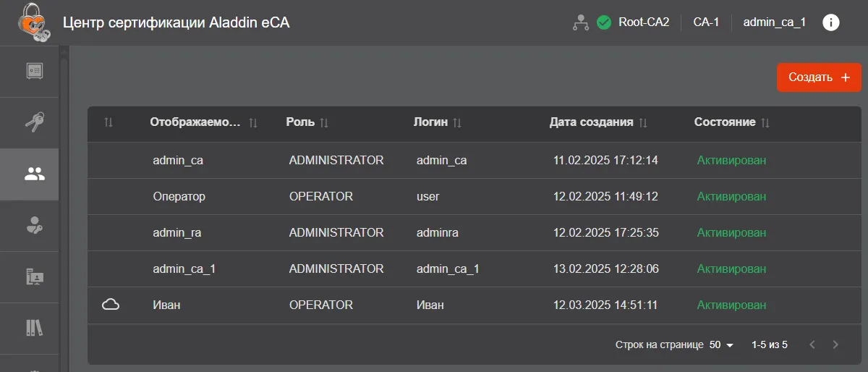The width and height of the screenshot is (868, 372).
Task: Click the Создать button
Action: (x=819, y=77)
